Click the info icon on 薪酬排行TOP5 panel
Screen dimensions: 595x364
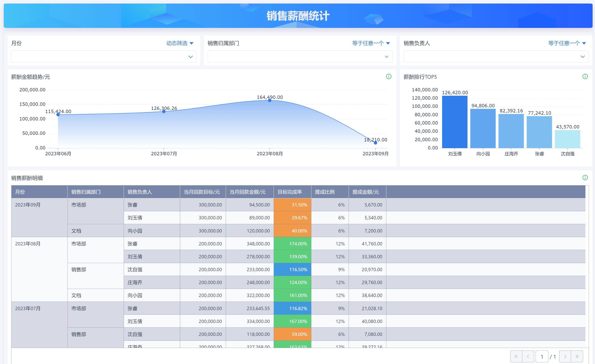pyautogui.click(x=585, y=77)
